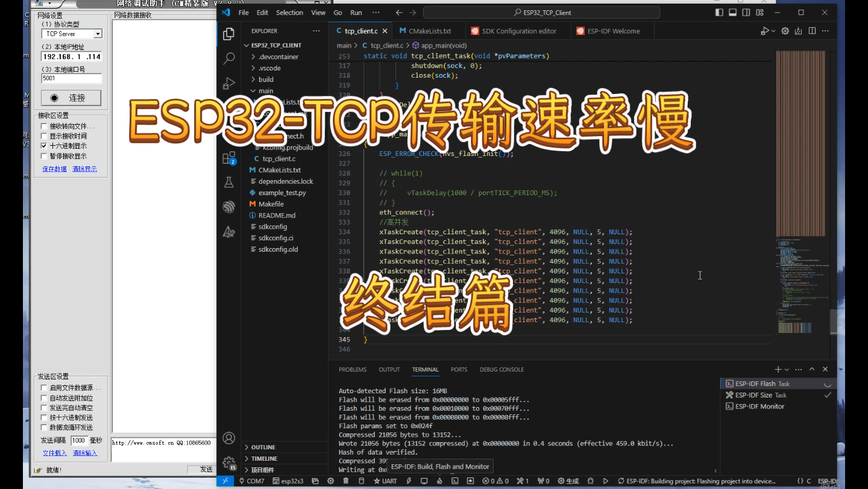Open the Extensions view with badge

tap(229, 158)
